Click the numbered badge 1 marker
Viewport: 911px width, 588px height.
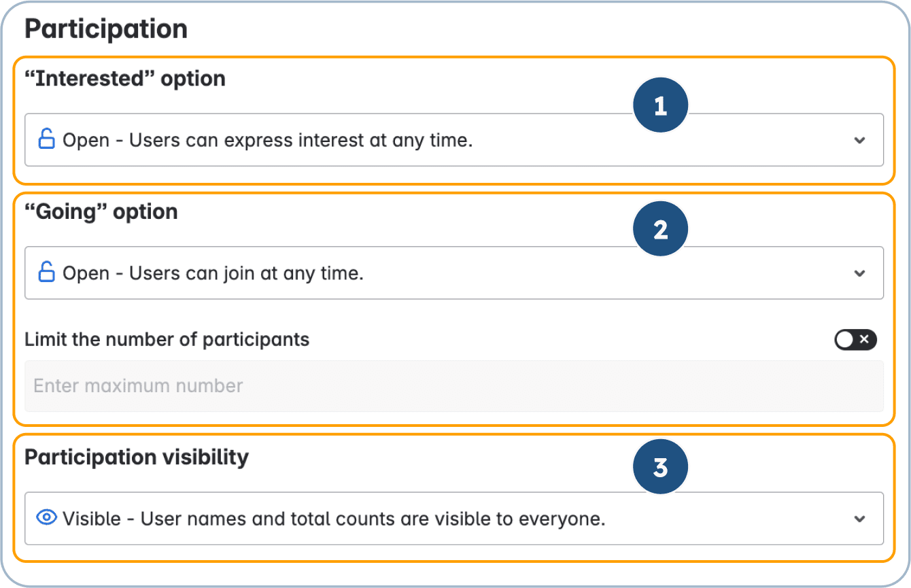point(660,107)
